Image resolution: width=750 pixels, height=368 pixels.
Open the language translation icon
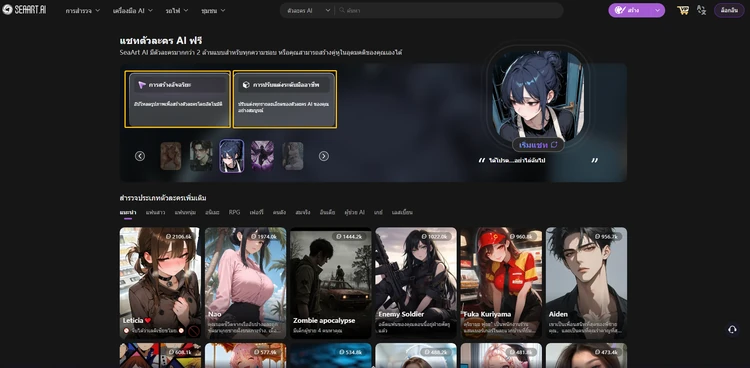coord(701,10)
